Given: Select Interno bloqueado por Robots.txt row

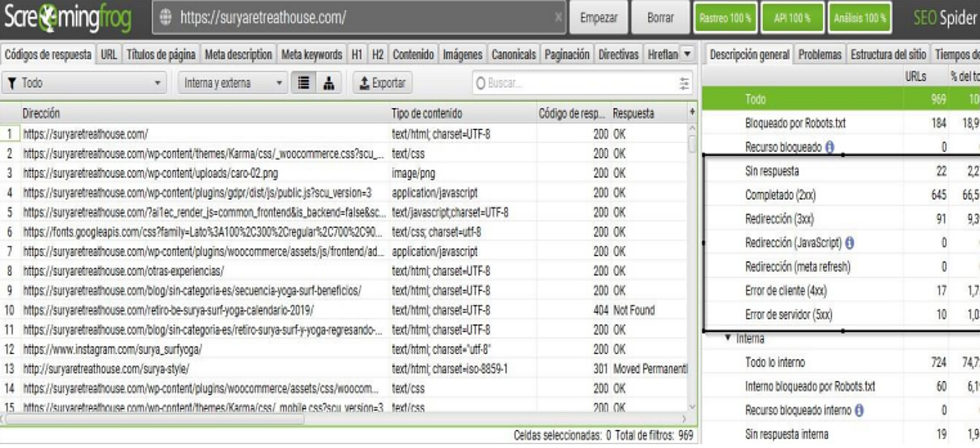Looking at the screenshot, I should coord(841,386).
